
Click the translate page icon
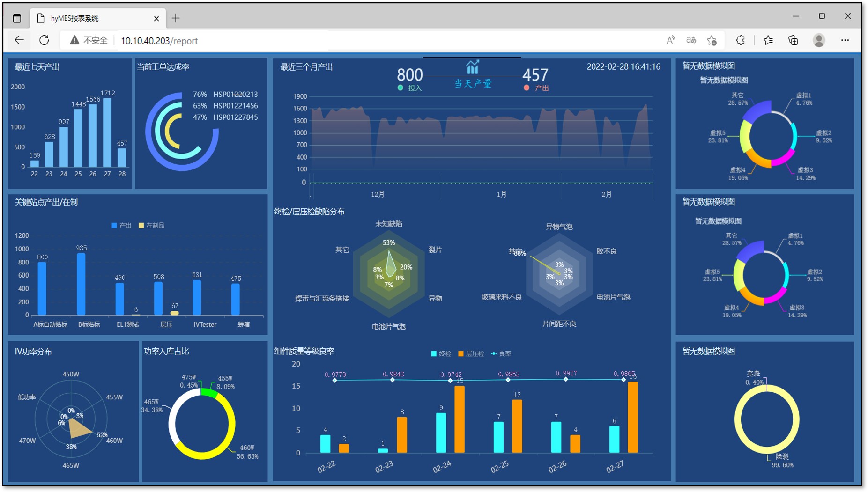pyautogui.click(x=691, y=40)
